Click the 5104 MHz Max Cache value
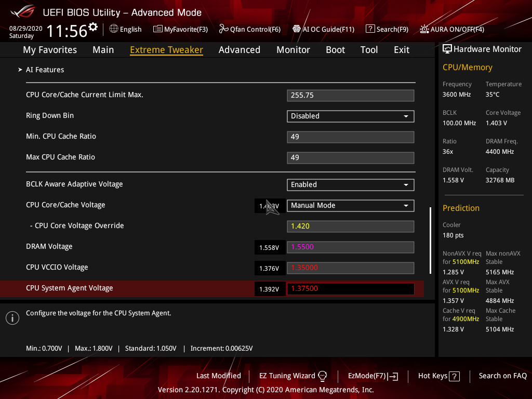532x399 pixels. [x=500, y=329]
